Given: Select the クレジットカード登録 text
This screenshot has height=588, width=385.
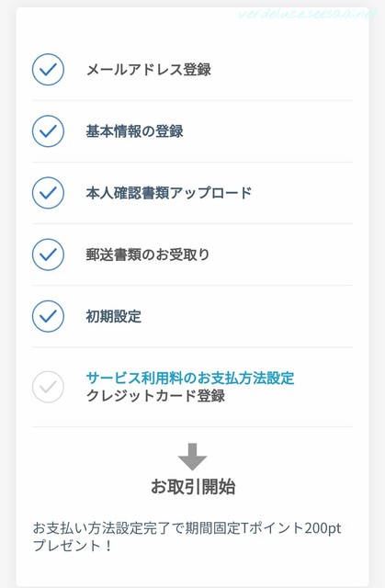Looking at the screenshot, I should (x=155, y=396).
